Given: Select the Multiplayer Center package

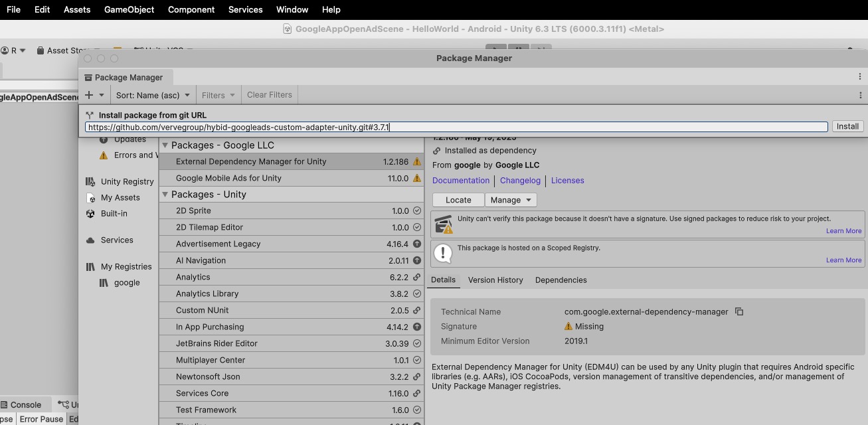Looking at the screenshot, I should coord(292,360).
